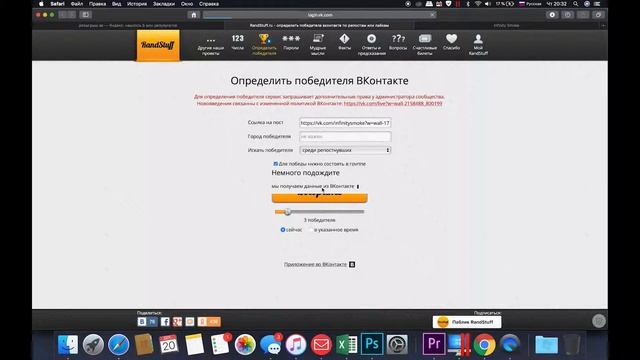Open the Вопросы question marks section
This screenshot has width=640, height=360.
[x=398, y=42]
